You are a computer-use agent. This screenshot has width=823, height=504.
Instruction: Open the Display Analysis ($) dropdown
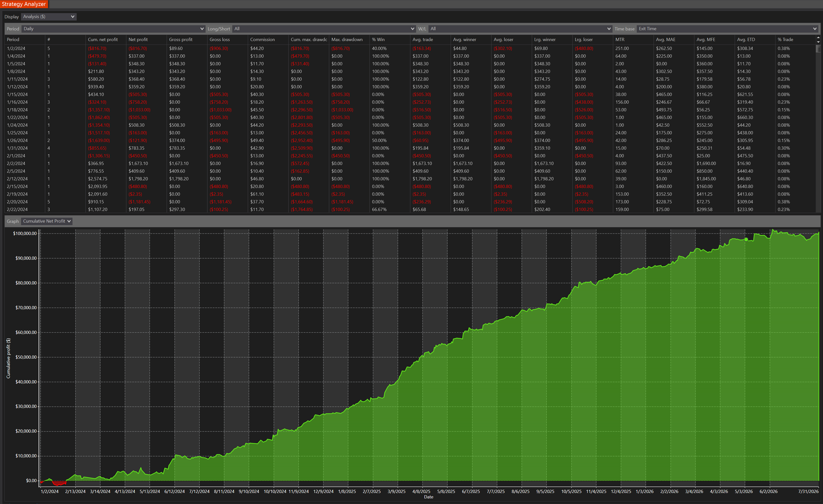click(x=49, y=17)
